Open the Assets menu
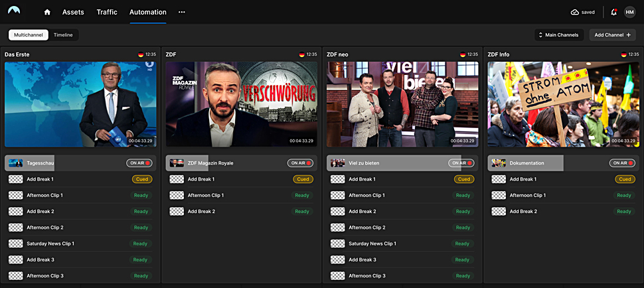This screenshot has width=644, height=288. coord(73,13)
